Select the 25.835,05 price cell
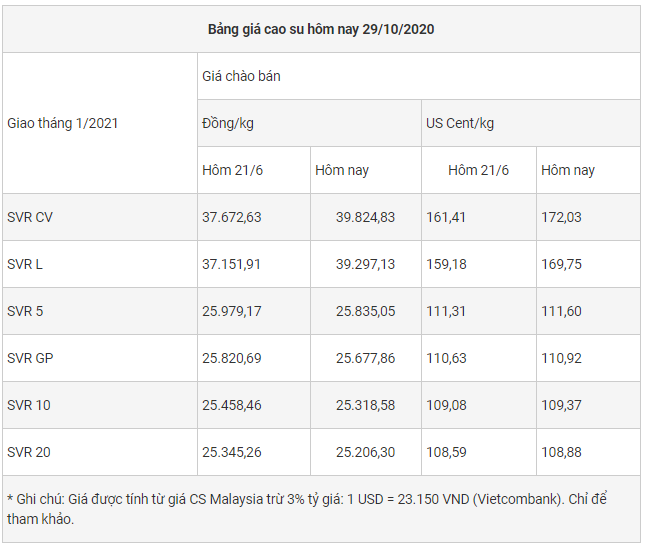Viewport: 645px width, 547px height. [x=365, y=311]
